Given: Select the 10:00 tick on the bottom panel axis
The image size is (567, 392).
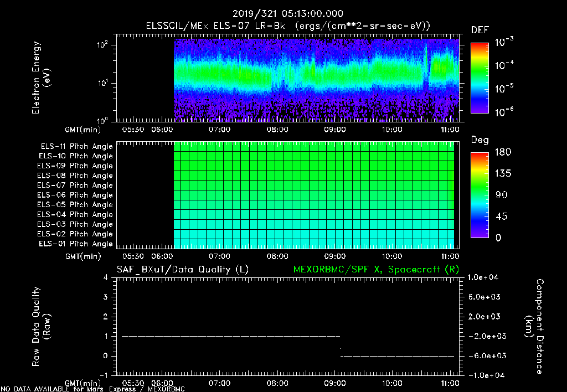Looking at the screenshot, I should click(x=392, y=383).
